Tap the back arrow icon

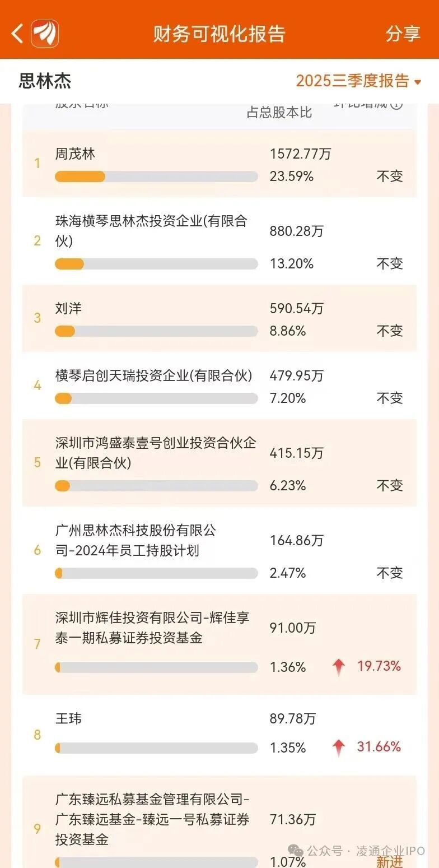[x=17, y=34]
